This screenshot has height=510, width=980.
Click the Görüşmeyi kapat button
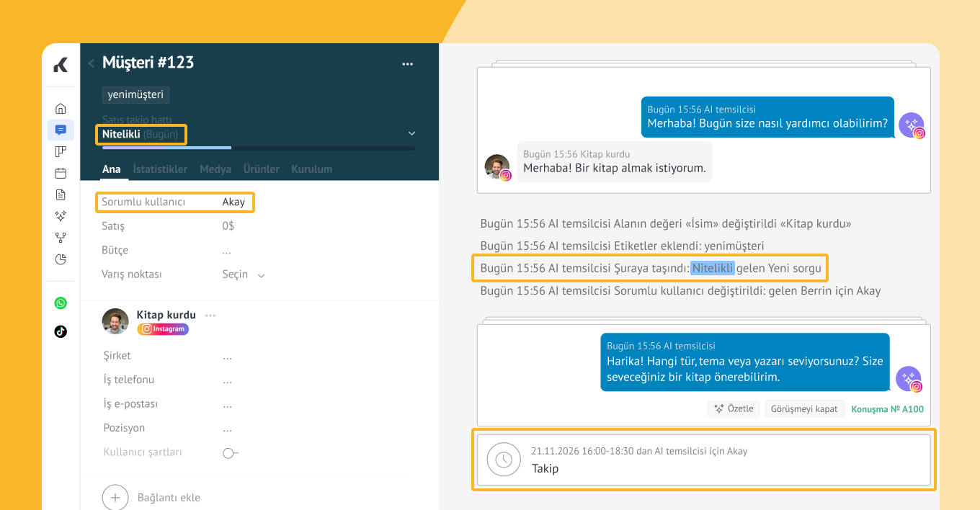(804, 408)
